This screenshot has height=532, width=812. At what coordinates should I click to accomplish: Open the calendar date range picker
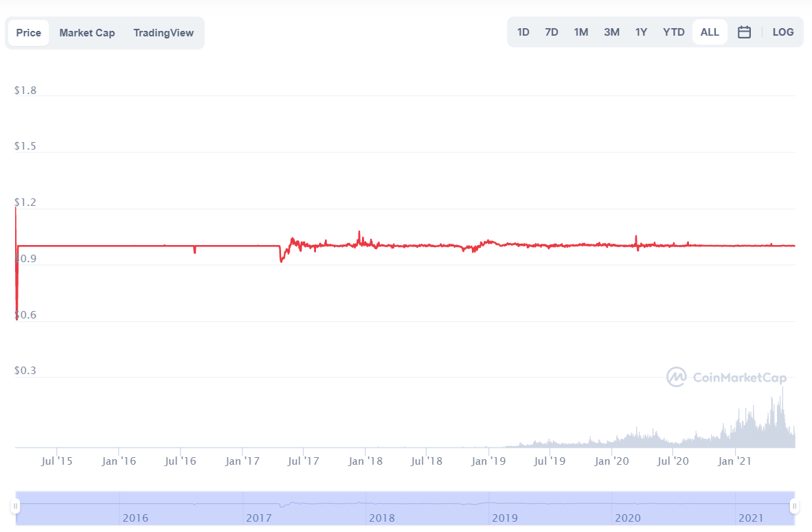744,32
